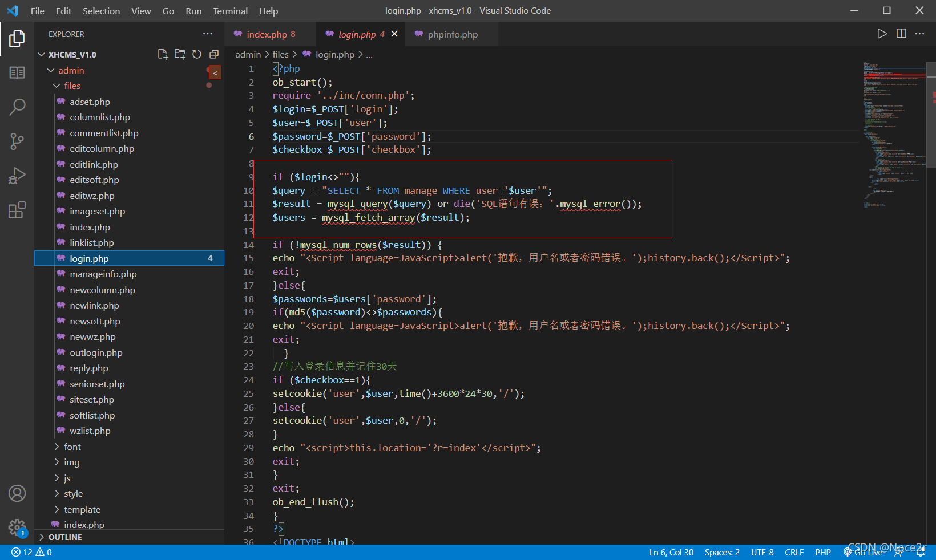936x560 pixels.
Task: Open the Search view
Action: click(x=17, y=107)
